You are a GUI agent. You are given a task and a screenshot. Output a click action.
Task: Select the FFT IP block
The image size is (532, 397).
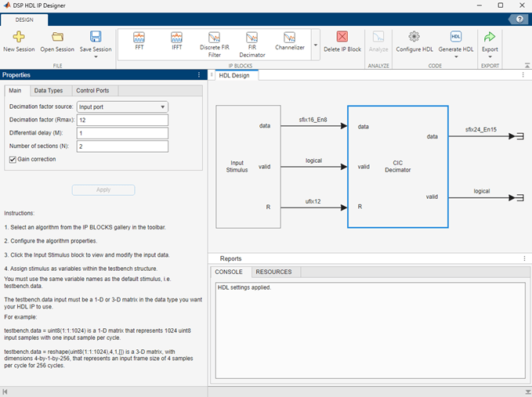click(x=139, y=41)
